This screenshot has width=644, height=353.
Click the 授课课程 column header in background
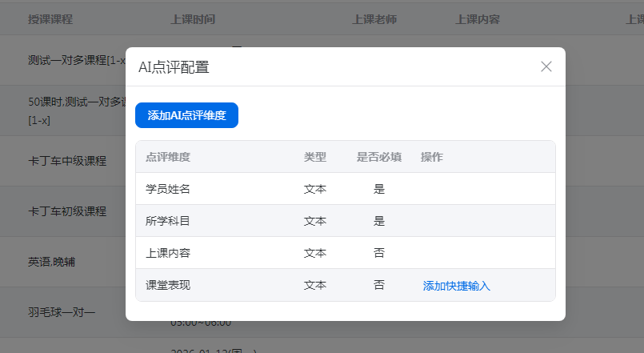point(50,19)
